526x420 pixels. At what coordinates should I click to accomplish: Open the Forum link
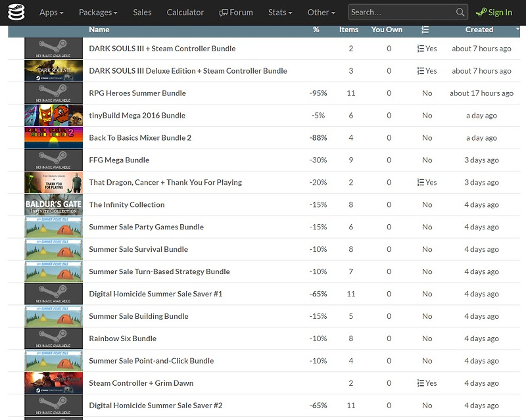(236, 12)
